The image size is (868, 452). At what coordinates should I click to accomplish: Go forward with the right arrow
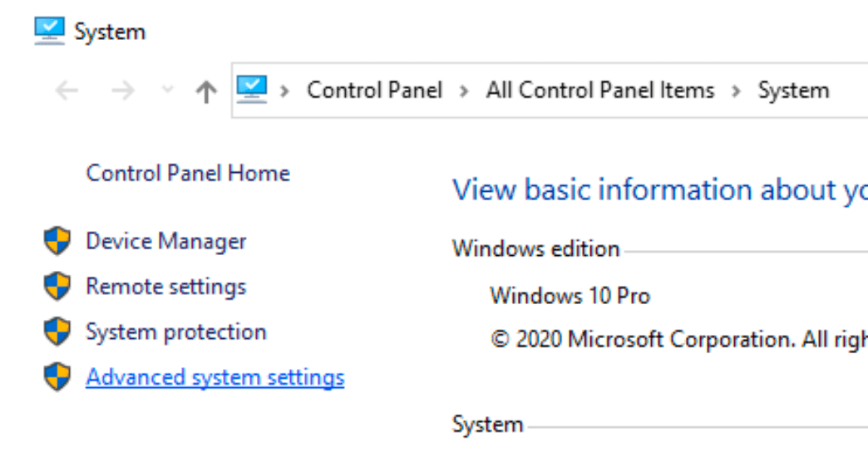coord(122,91)
